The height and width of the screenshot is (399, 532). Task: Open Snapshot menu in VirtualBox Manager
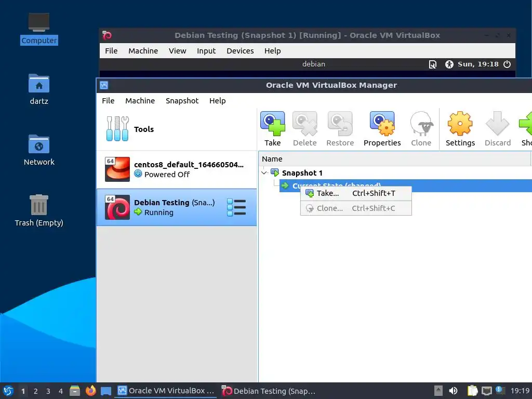click(x=182, y=101)
